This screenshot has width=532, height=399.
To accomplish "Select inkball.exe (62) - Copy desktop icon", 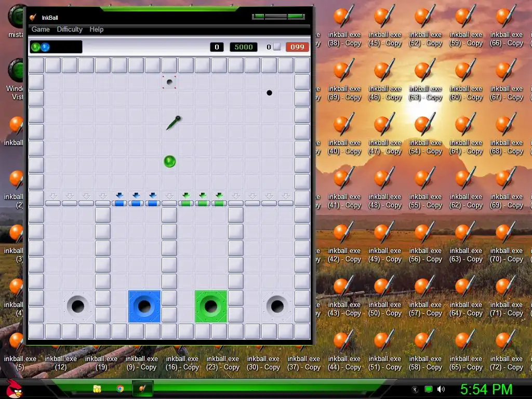I will point(466,187).
